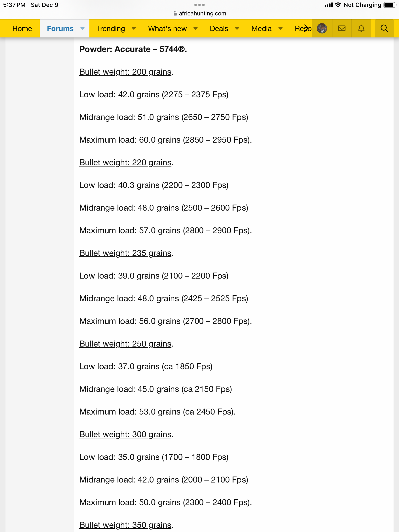The width and height of the screenshot is (399, 532).
Task: Expand the Forums dropdown arrow
Action: (83, 29)
